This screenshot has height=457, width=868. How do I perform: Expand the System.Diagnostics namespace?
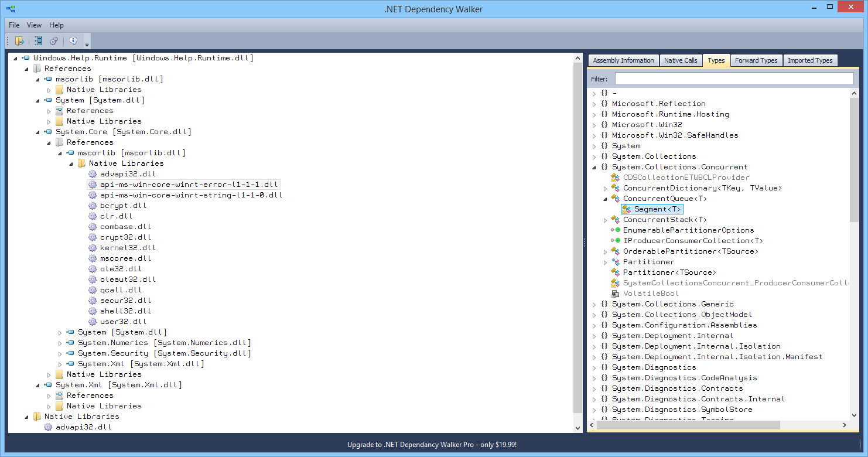(x=594, y=367)
